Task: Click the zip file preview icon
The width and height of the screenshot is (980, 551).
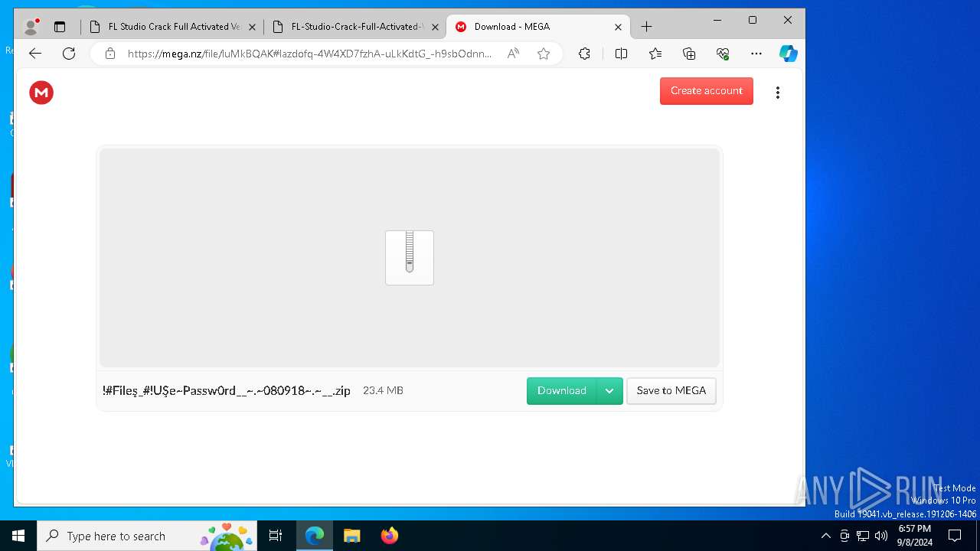Action: point(410,258)
